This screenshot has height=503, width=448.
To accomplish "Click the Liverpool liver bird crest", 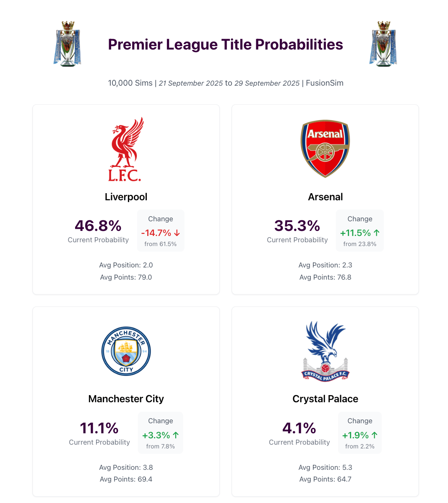I will (x=126, y=149).
